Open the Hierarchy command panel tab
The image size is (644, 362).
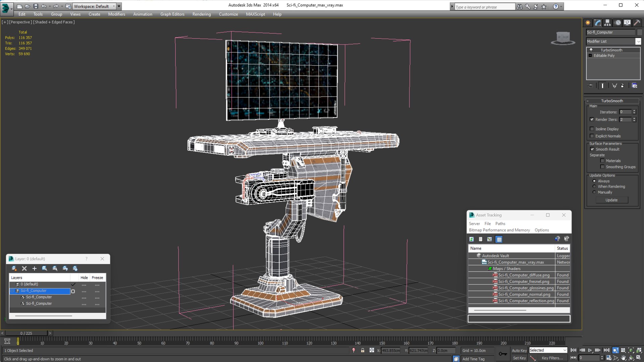[x=607, y=23]
